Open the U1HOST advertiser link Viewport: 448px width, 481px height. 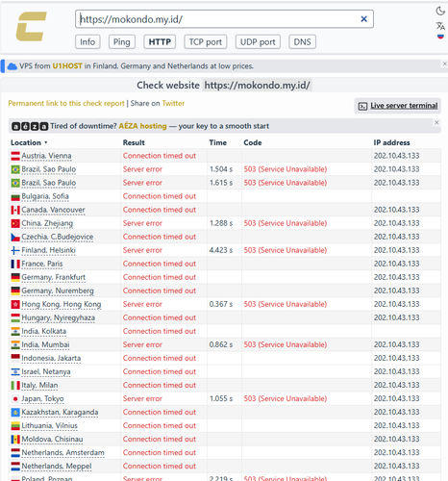67,66
